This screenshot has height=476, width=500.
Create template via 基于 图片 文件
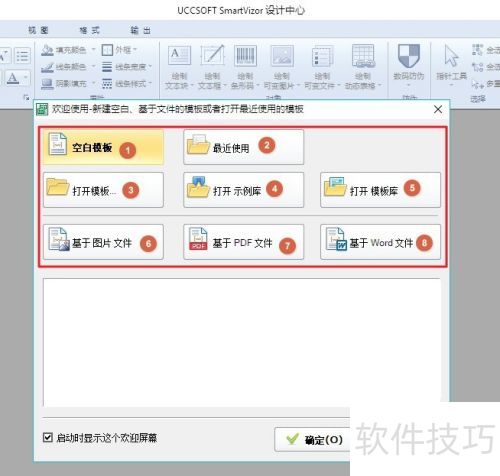coord(103,242)
